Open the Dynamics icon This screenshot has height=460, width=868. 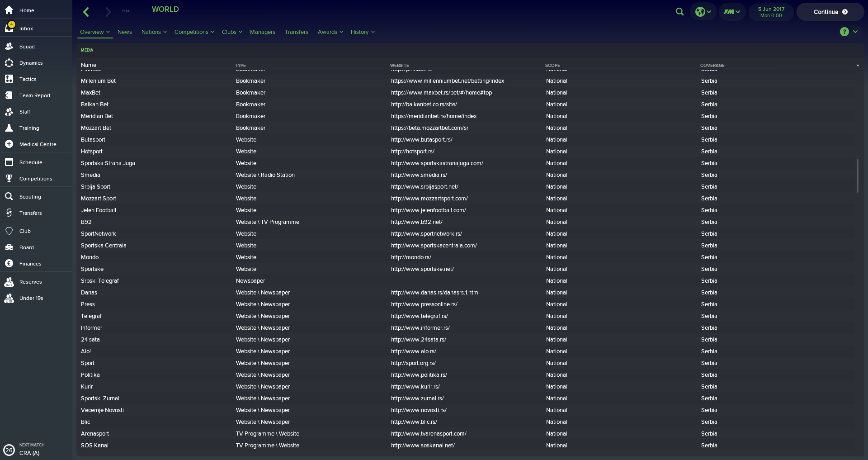pyautogui.click(x=9, y=63)
